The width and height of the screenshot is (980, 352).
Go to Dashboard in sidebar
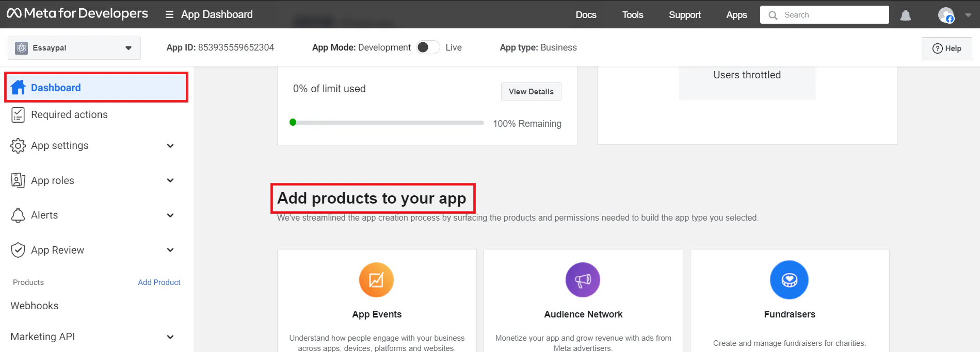pos(96,88)
